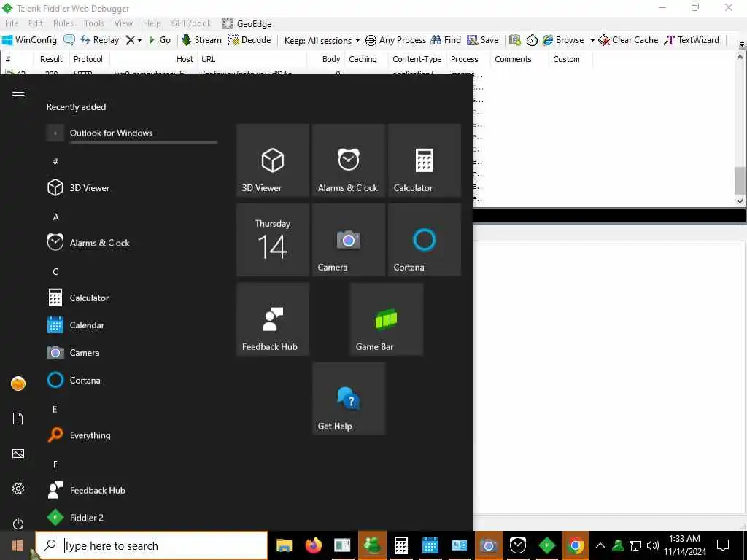Screen dimensions: 747x560
Task: Click the Camera tile
Action: point(349,240)
